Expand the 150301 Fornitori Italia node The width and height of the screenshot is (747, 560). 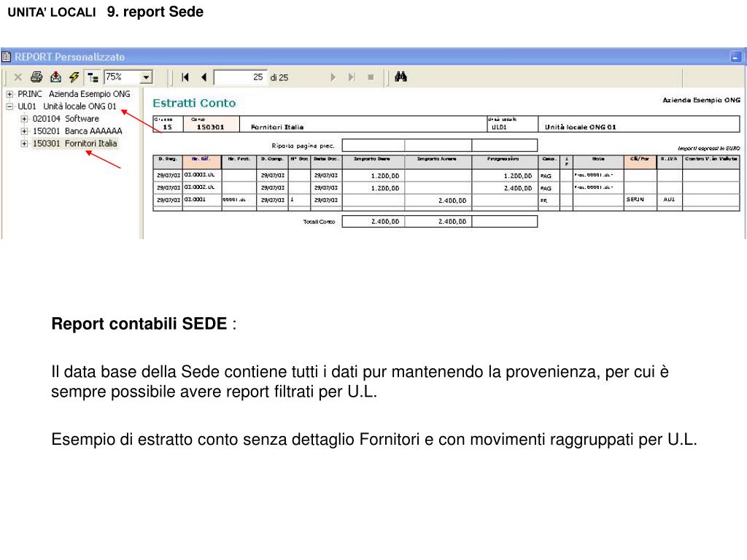click(x=24, y=144)
